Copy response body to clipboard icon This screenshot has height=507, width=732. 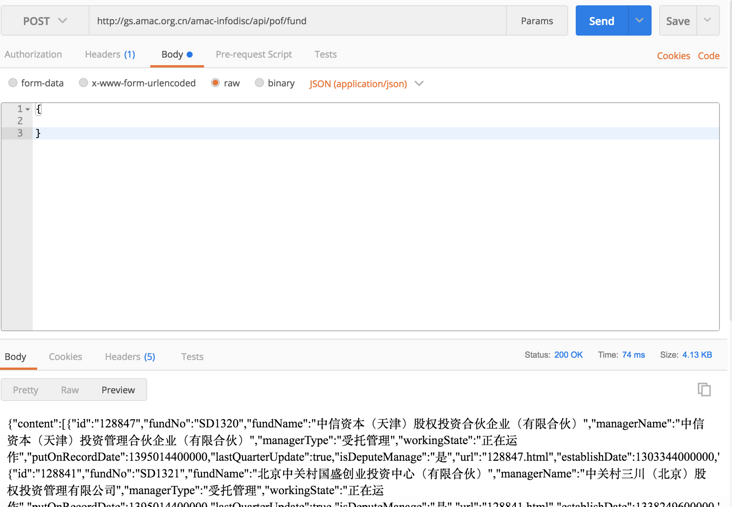point(704,389)
